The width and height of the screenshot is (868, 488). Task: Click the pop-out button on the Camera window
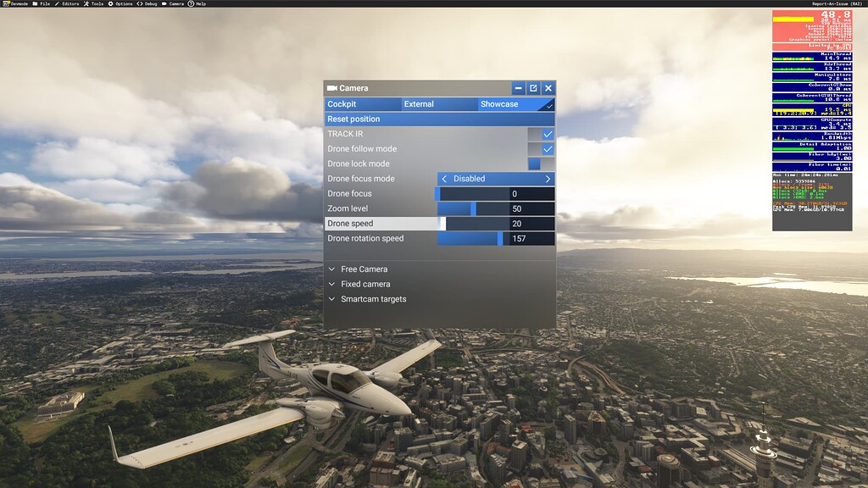point(532,87)
